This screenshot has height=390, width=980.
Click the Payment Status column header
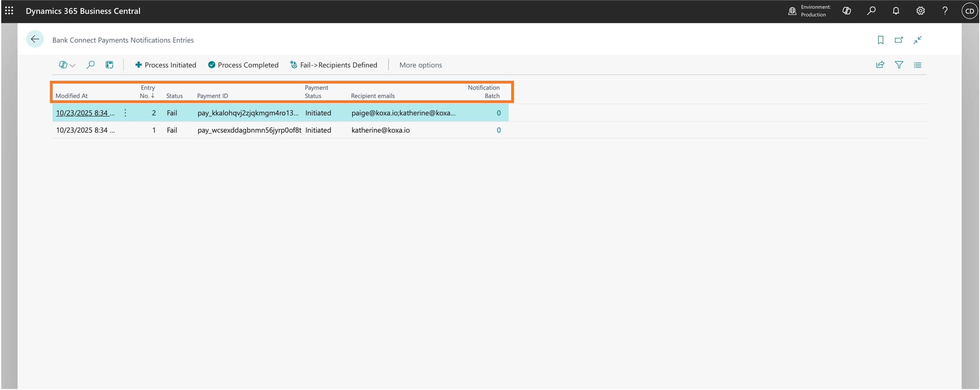coord(316,92)
